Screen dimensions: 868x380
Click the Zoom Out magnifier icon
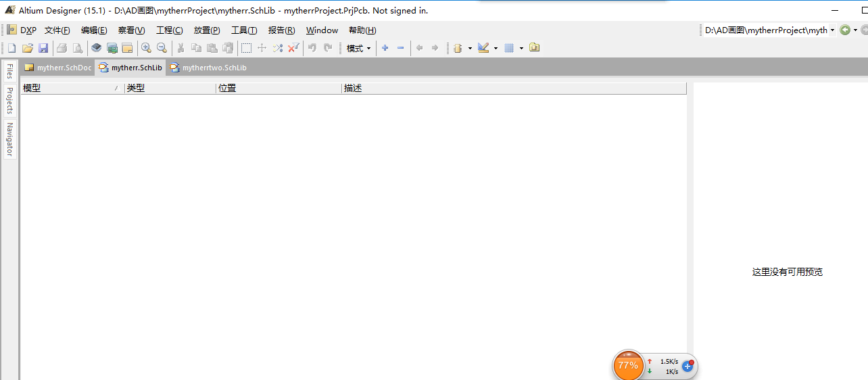tap(162, 48)
